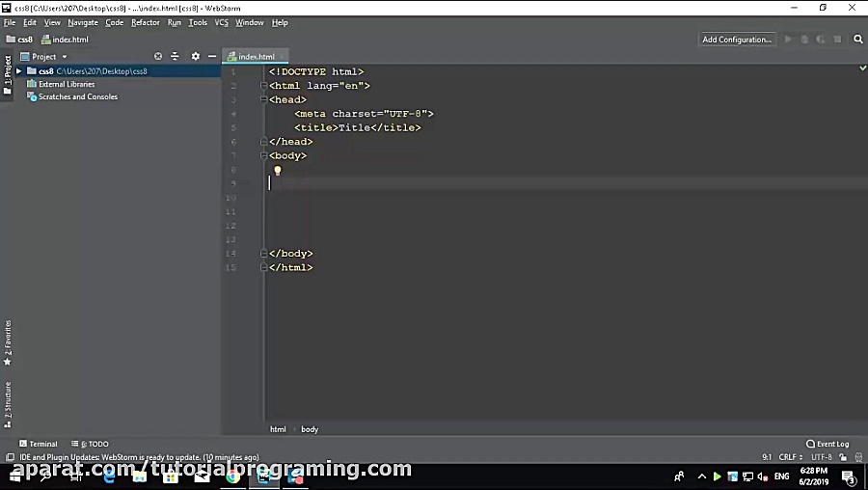Select the index.html editor tab
The height and width of the screenshot is (490, 868).
[256, 57]
